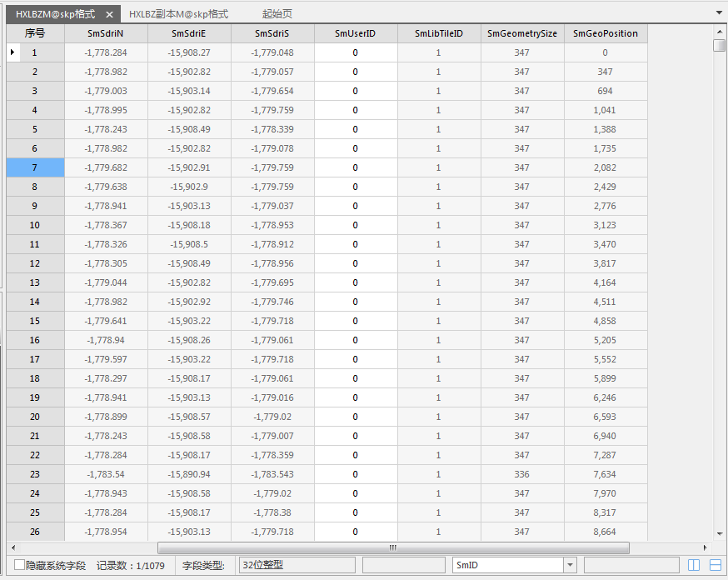The width and height of the screenshot is (728, 580).
Task: Select row number 26 header
Action: coord(35,532)
